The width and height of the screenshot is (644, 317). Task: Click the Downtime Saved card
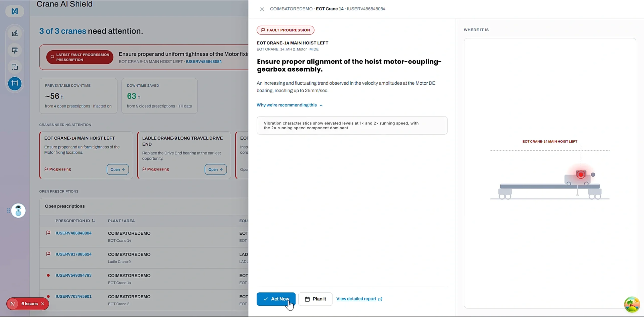(x=159, y=96)
